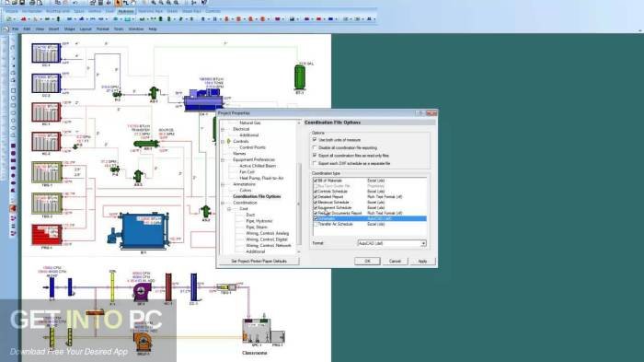Screen dimensions: 644x362
Task: Click Set Project Printer/Paper Defaults button
Action: click(259, 262)
